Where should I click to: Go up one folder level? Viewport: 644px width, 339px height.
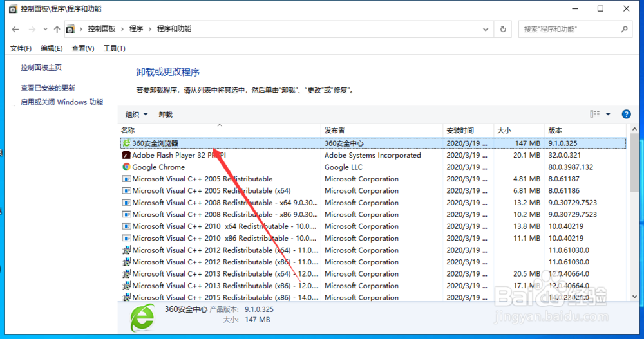click(57, 29)
